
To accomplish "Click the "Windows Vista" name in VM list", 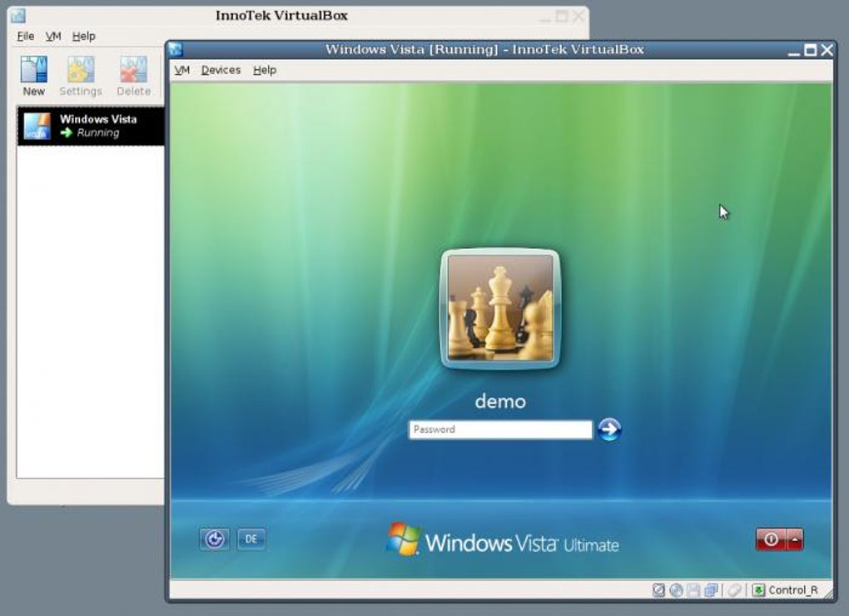I will 98,119.
